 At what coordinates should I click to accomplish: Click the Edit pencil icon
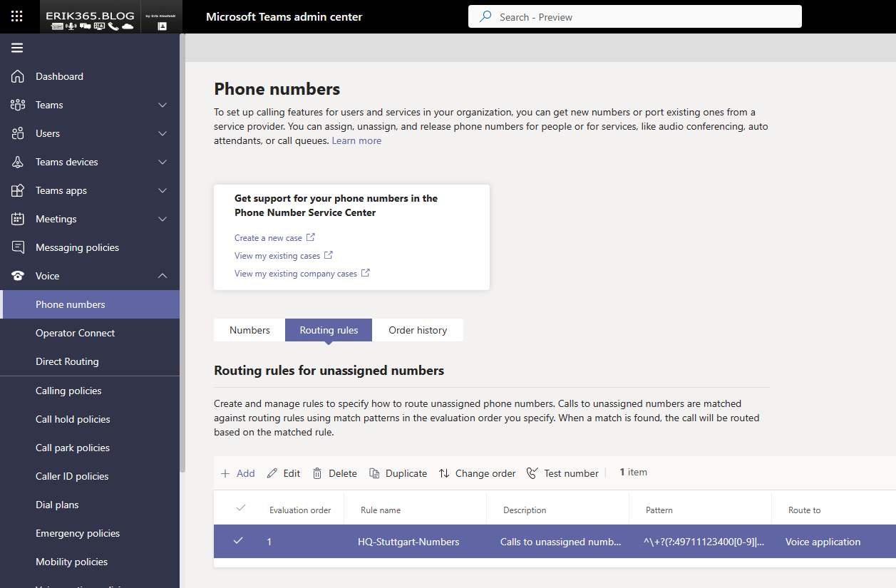272,473
